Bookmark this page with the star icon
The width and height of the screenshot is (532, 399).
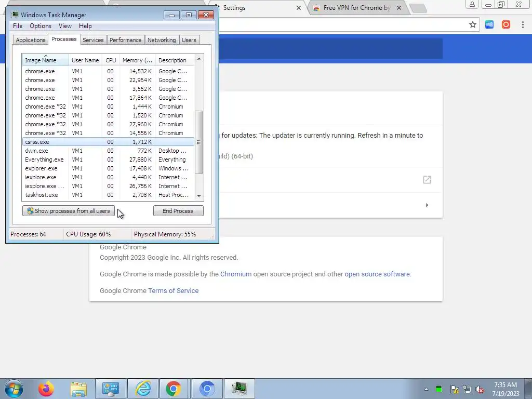coord(472,24)
